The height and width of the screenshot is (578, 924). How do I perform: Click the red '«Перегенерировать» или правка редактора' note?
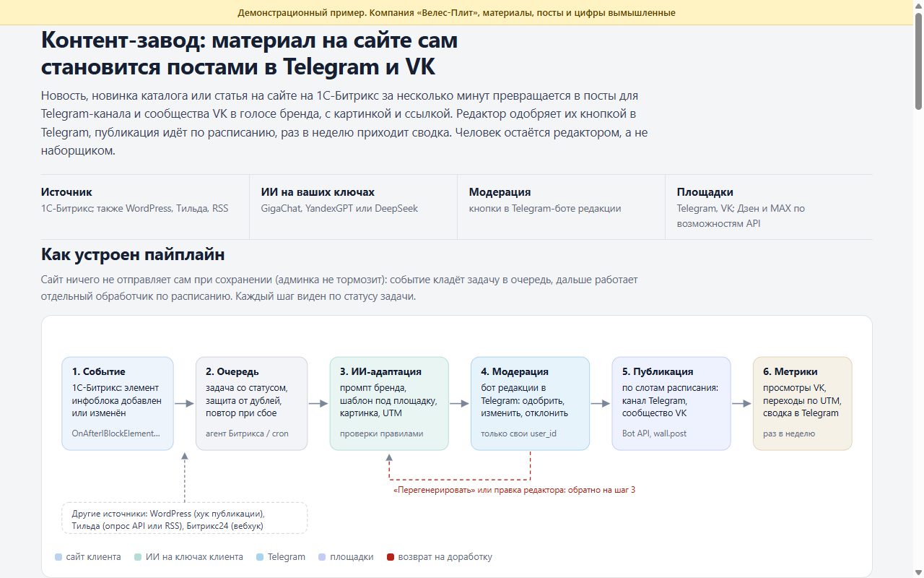click(x=514, y=490)
